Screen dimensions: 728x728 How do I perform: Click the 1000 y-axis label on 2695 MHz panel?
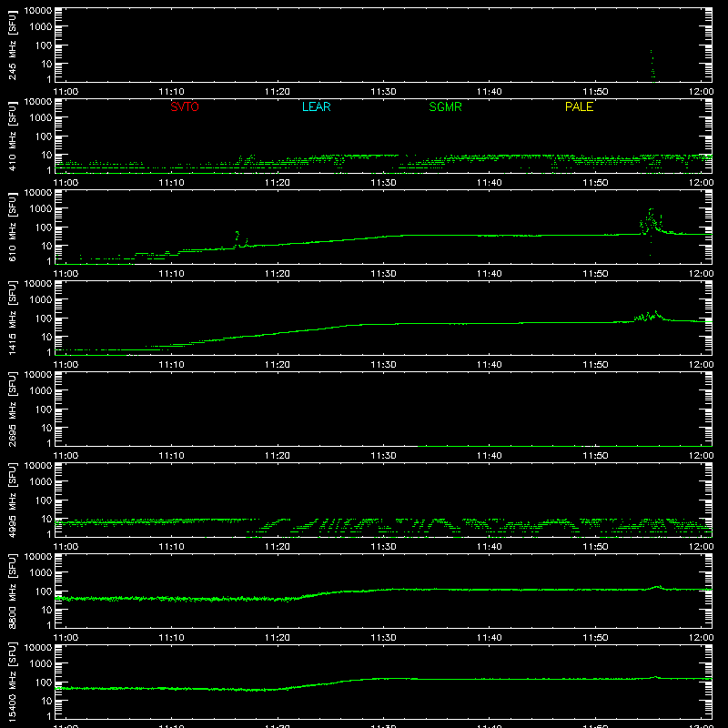(41, 390)
